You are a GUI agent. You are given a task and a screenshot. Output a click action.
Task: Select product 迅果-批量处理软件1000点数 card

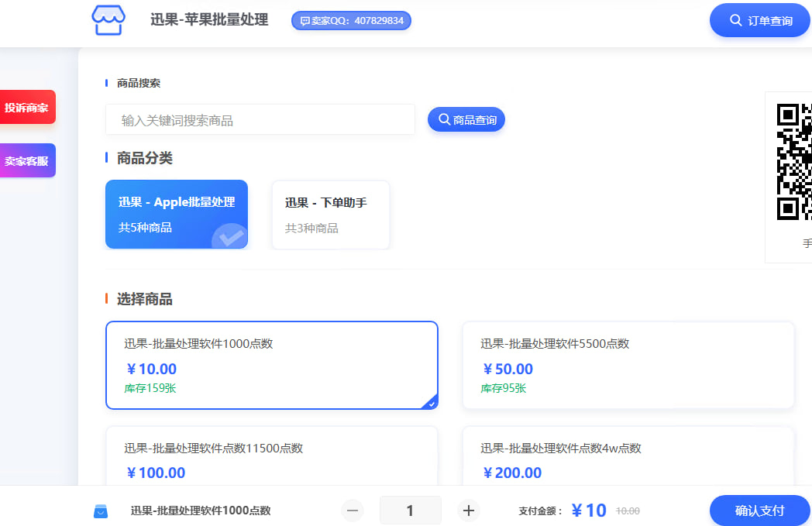[x=272, y=365]
